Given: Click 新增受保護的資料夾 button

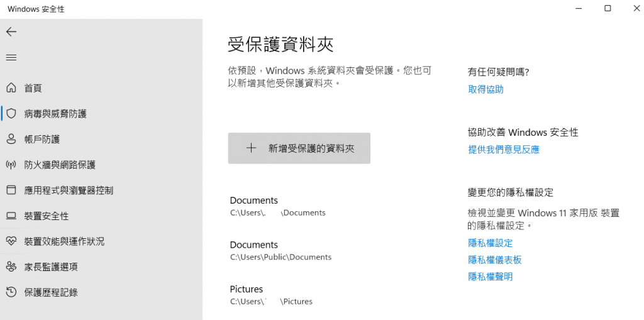Looking at the screenshot, I should [x=299, y=148].
